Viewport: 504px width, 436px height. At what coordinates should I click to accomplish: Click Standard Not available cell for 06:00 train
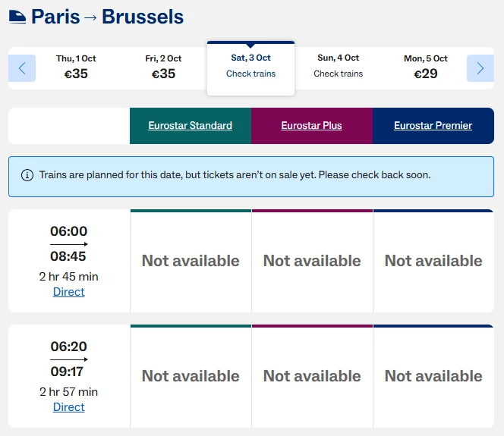click(191, 261)
